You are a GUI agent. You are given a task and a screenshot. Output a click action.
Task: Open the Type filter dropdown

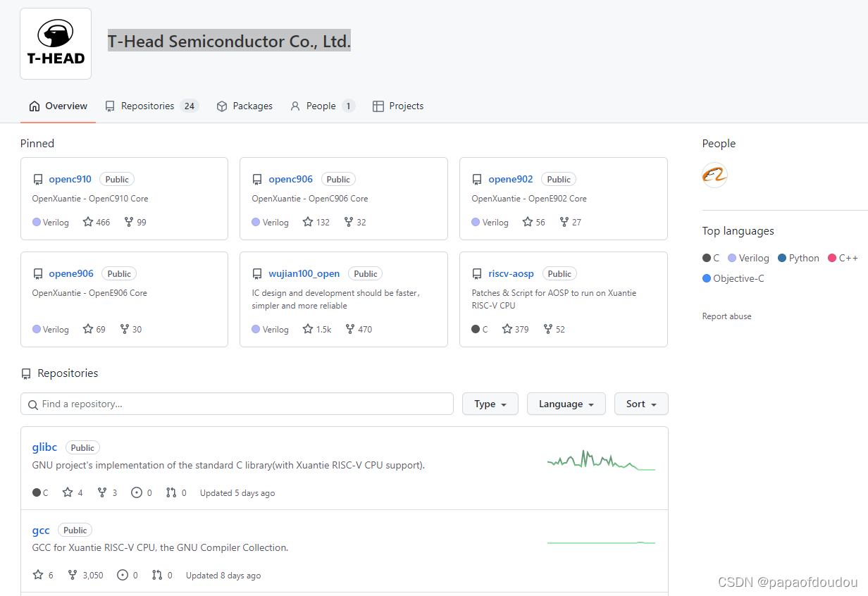coord(490,404)
